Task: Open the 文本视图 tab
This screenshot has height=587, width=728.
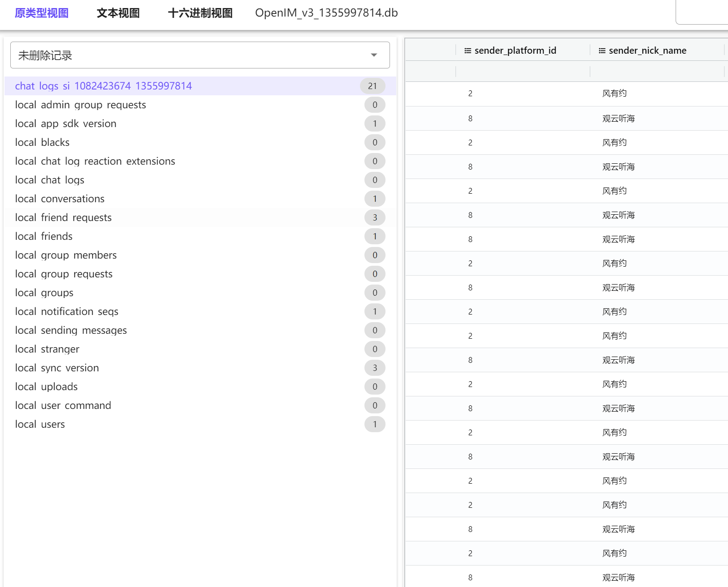Action: [x=118, y=13]
